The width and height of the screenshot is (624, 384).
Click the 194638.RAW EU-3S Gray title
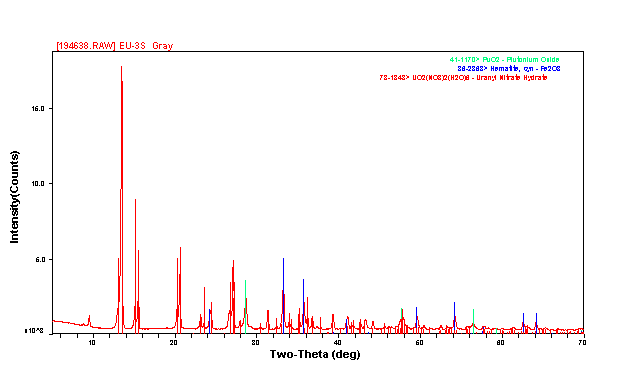pos(115,46)
